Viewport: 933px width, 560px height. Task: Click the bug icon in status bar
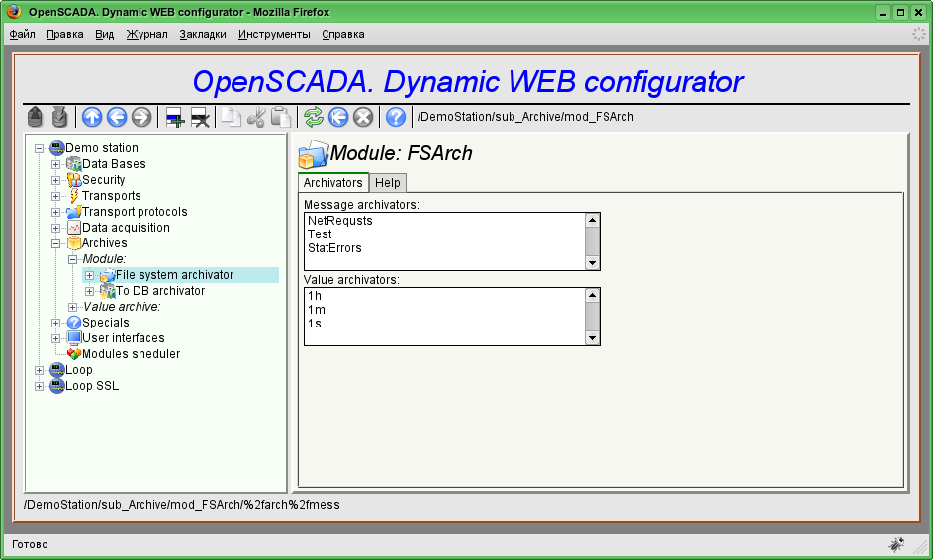tap(896, 544)
